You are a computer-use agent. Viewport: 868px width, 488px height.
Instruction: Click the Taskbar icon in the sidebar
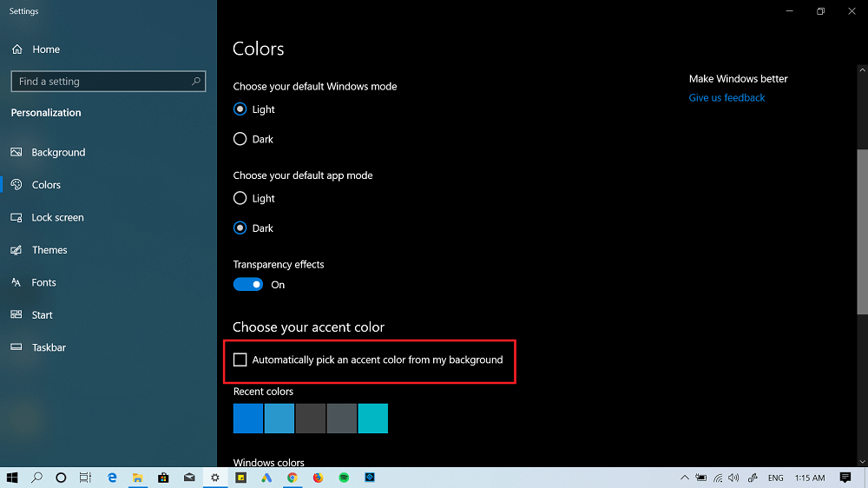[16, 347]
